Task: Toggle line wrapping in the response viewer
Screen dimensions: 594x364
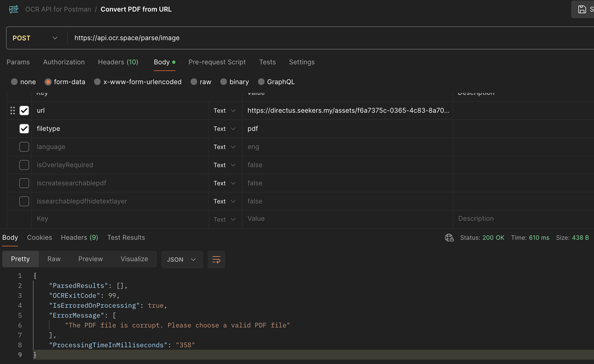Action: [216, 260]
